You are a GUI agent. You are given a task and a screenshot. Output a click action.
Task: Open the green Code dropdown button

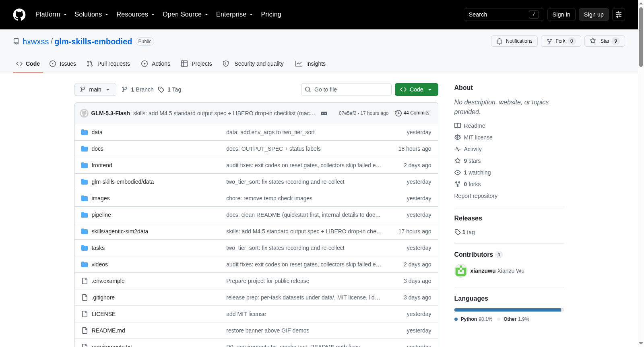pos(417,89)
